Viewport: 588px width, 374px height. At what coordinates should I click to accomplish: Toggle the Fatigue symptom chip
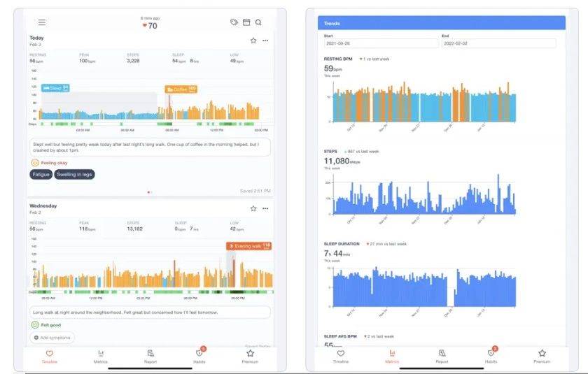(41, 175)
